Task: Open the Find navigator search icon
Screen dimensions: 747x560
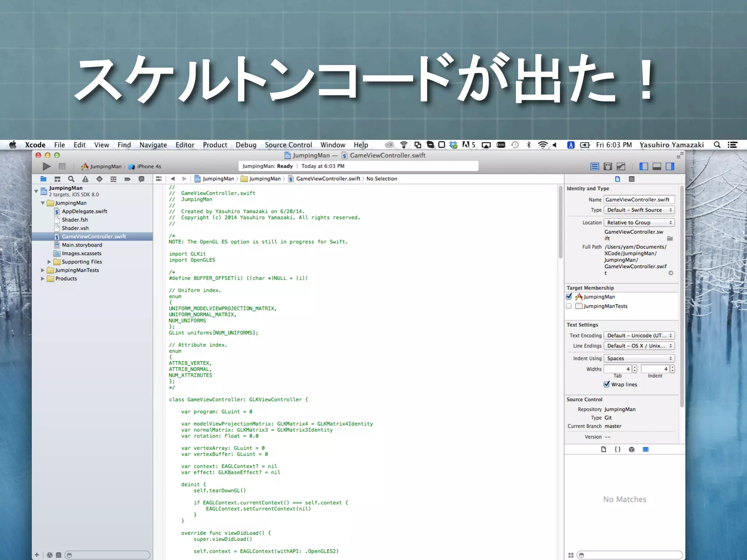Action: (x=71, y=179)
